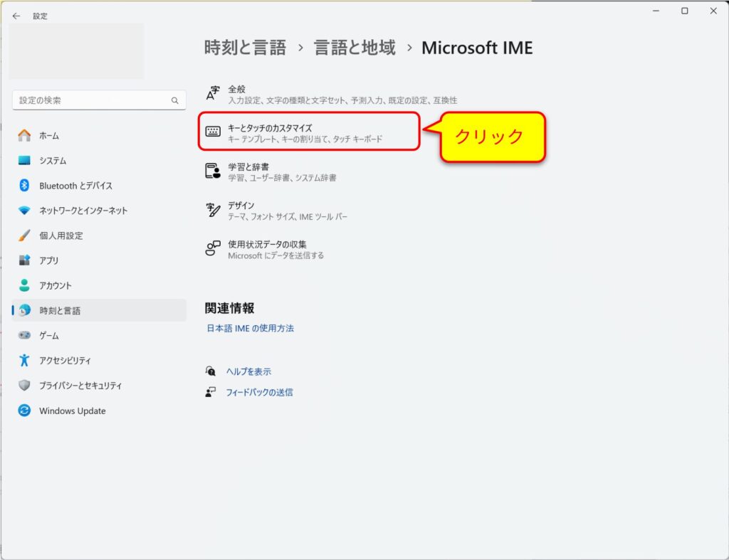Open キーとタッチのカスタマイズ settings
Image resolution: width=729 pixels, height=560 pixels.
[x=309, y=132]
